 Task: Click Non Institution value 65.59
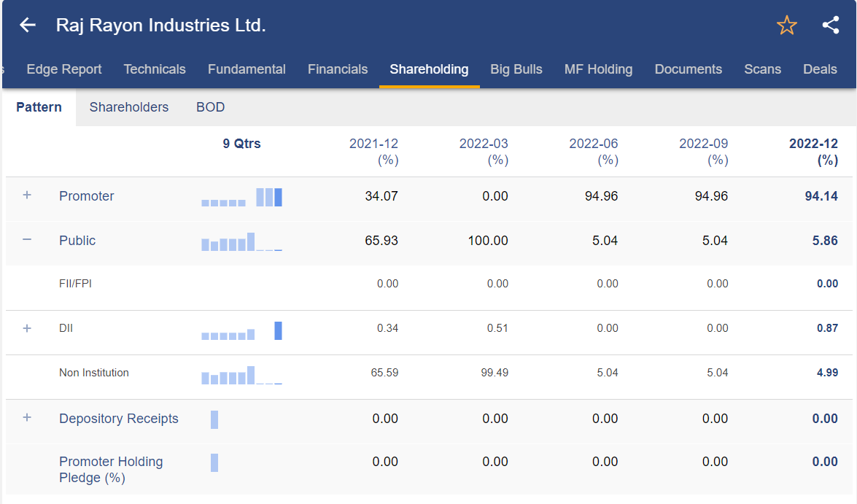385,373
